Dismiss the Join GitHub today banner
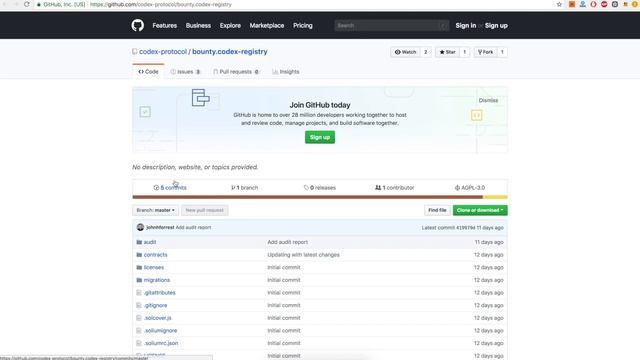The width and height of the screenshot is (640, 360). coord(488,100)
